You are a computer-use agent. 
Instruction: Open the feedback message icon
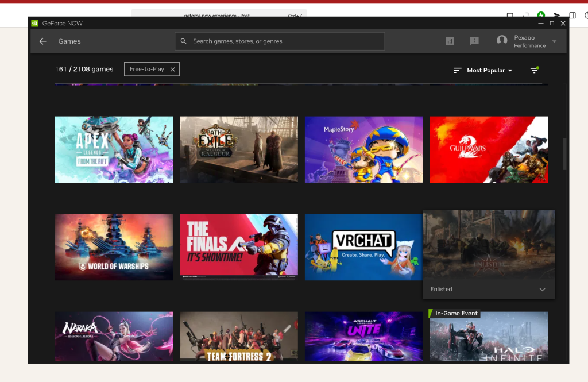[474, 41]
